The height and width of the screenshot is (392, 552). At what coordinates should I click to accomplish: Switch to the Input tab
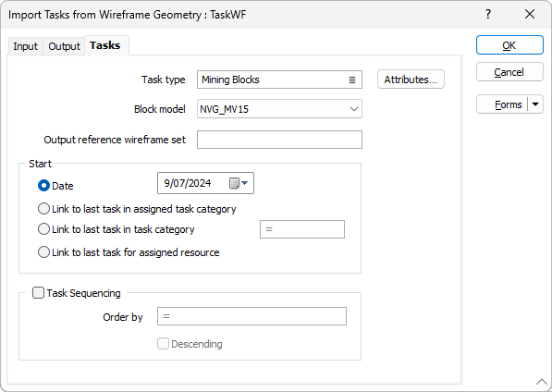point(25,46)
